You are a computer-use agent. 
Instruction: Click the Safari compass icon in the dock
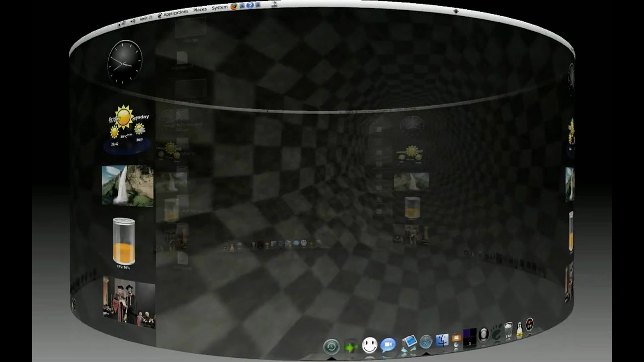[426, 340]
